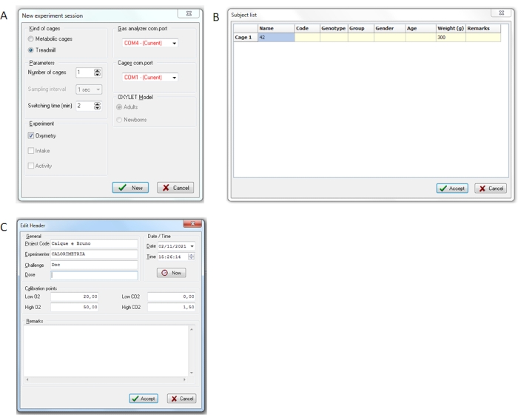Screen dimensions: 518x420
Task: Open the Date picker dropdown in Edit Header
Action: tap(192, 246)
